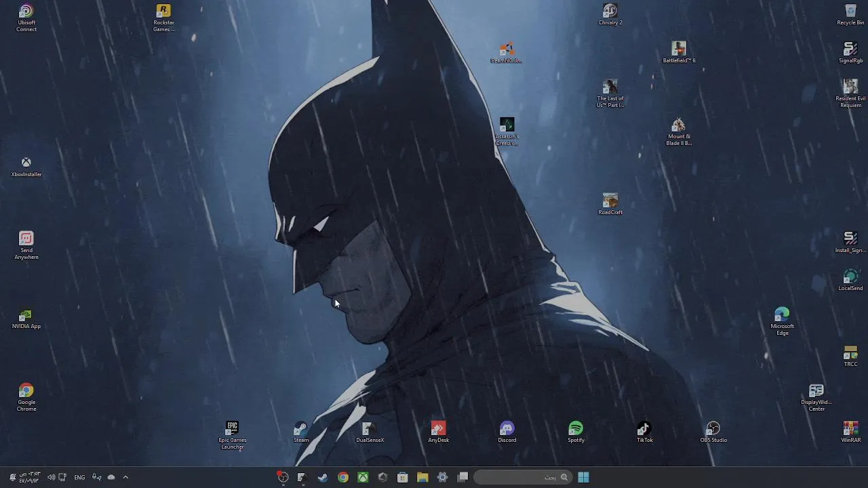Select the DualSenseX desktop icon
Screen dimensions: 868x488
point(370,432)
